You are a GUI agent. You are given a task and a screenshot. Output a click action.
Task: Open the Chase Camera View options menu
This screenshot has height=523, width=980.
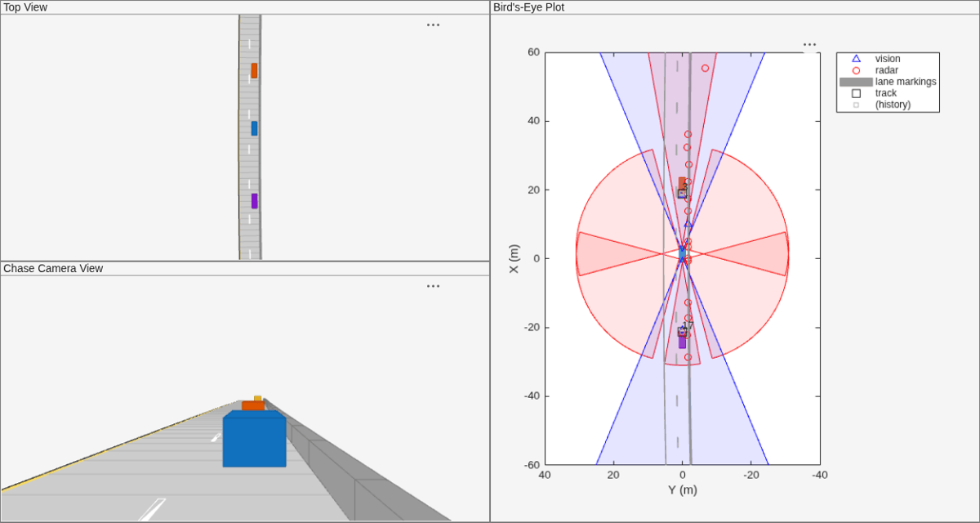point(433,286)
